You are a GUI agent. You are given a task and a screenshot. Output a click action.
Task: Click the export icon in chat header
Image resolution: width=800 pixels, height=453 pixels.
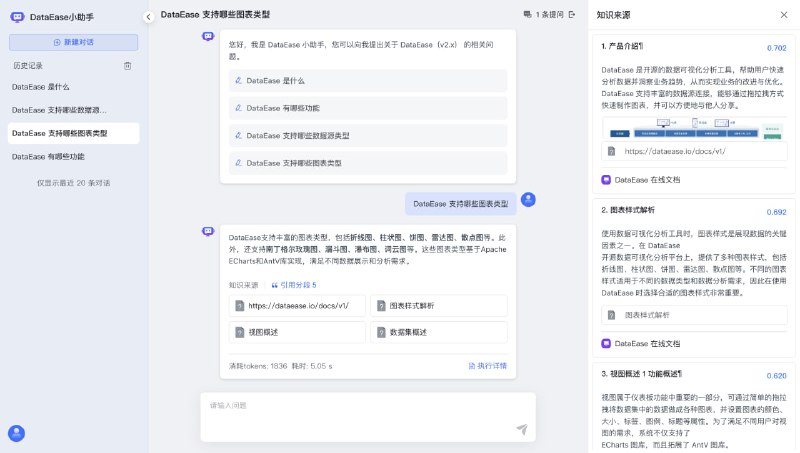pyautogui.click(x=572, y=15)
